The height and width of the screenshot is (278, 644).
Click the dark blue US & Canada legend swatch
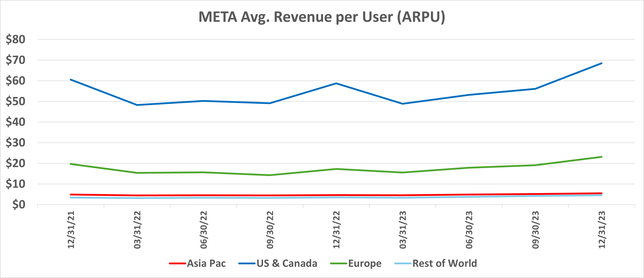pyautogui.click(x=247, y=263)
